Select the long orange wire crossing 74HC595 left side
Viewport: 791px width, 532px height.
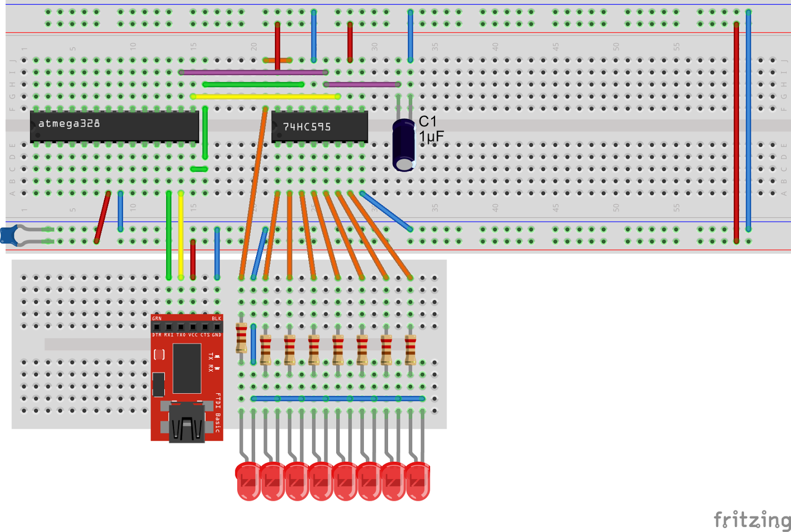(x=254, y=193)
